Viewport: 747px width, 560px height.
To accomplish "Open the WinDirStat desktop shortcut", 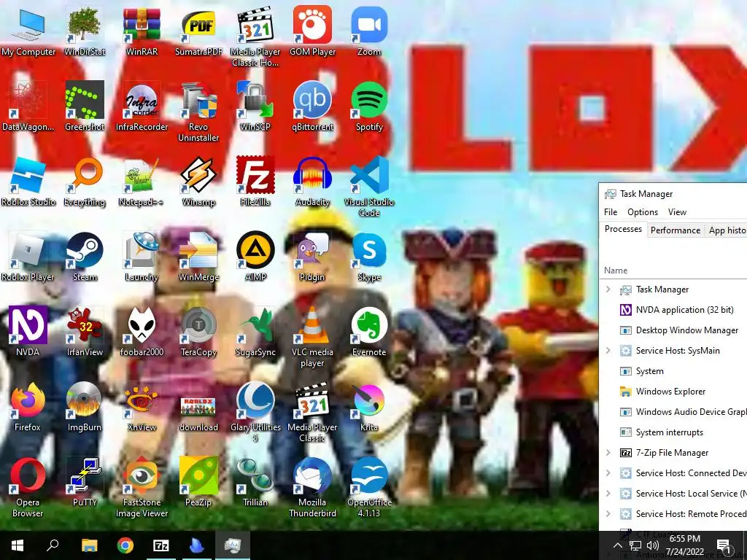I will click(85, 31).
